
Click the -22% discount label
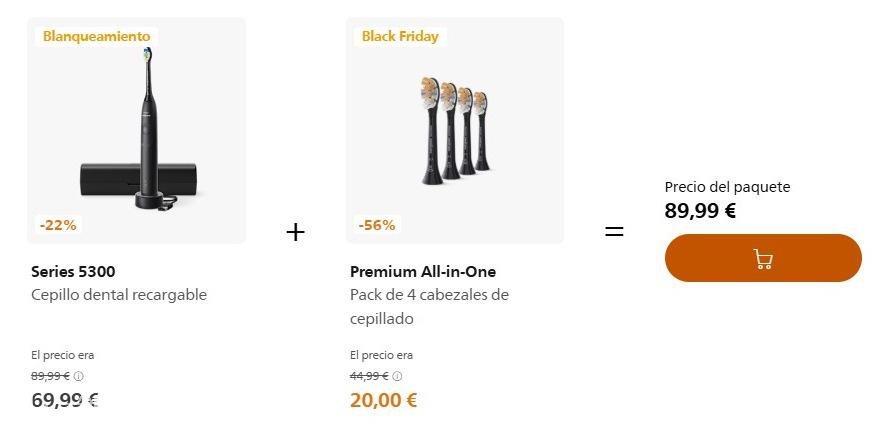point(58,225)
